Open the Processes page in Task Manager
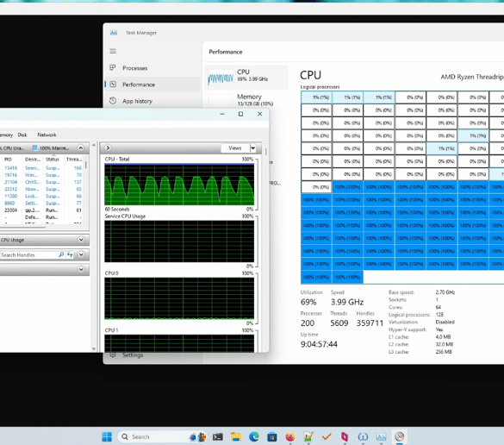Viewport: 504px width, 445px height. [152, 68]
